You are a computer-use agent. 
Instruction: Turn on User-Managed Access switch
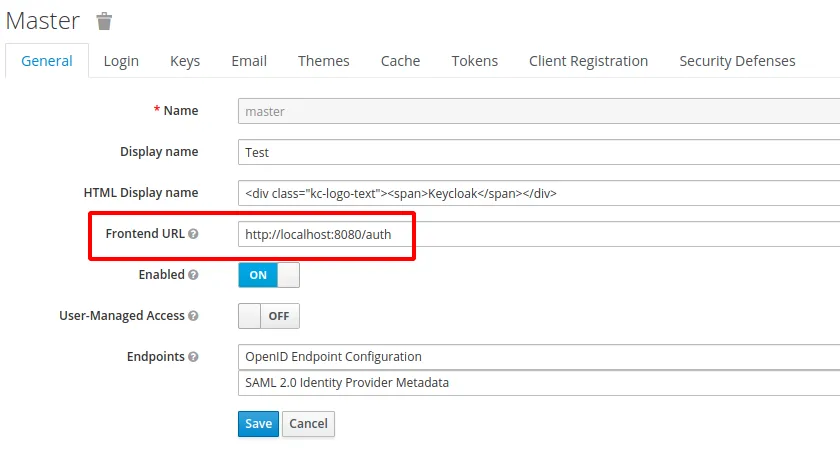tap(269, 316)
